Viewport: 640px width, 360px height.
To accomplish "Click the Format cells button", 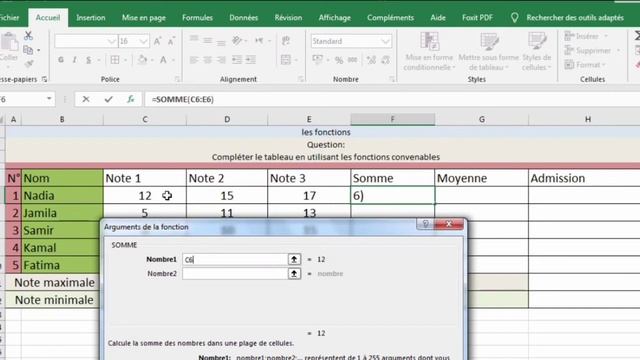I will (585, 64).
